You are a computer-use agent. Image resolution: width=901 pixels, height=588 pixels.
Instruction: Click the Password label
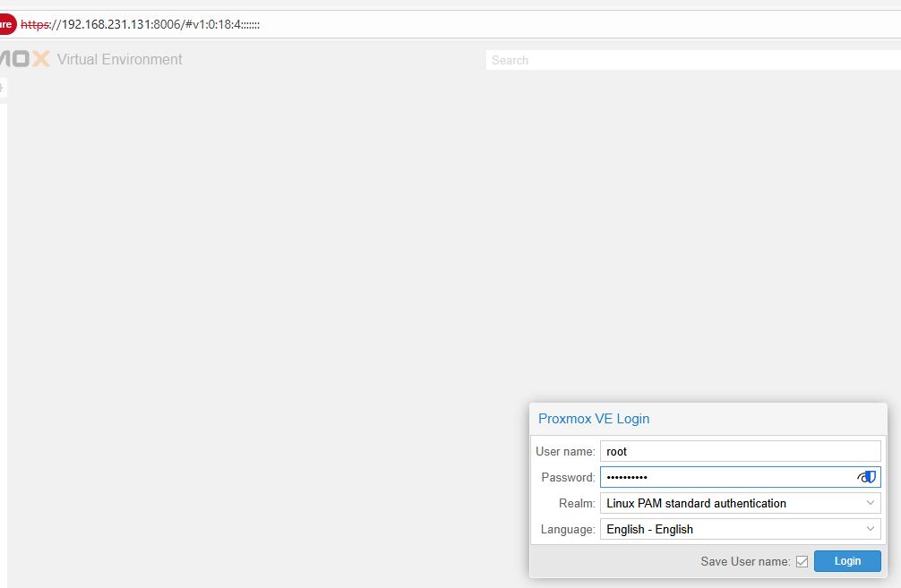569,477
